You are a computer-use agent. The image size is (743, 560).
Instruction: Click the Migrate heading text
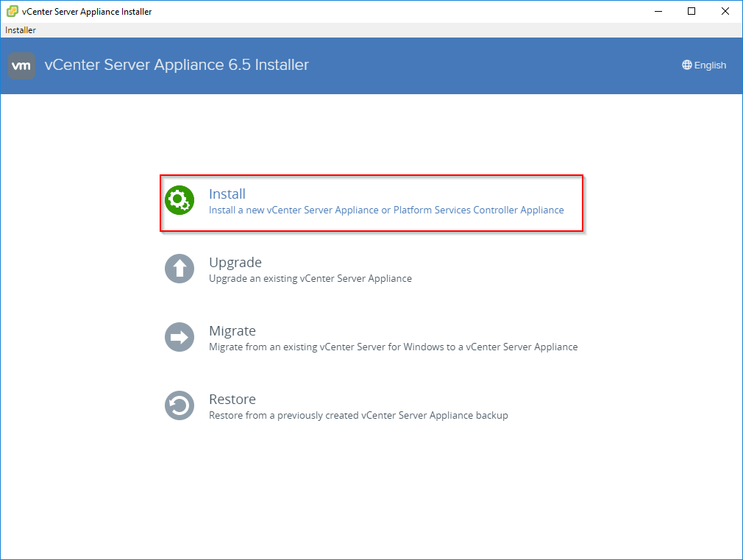coord(232,330)
